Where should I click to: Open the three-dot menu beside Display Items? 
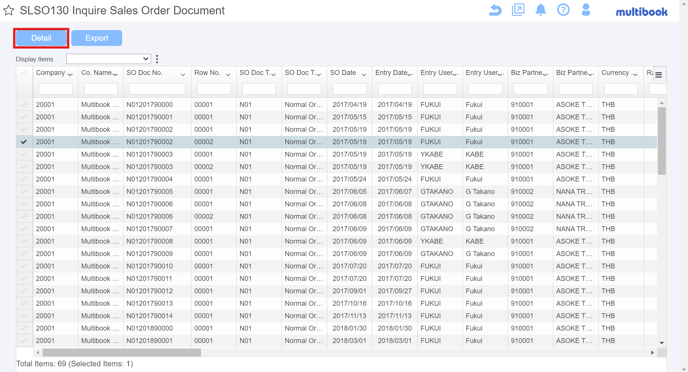point(157,59)
